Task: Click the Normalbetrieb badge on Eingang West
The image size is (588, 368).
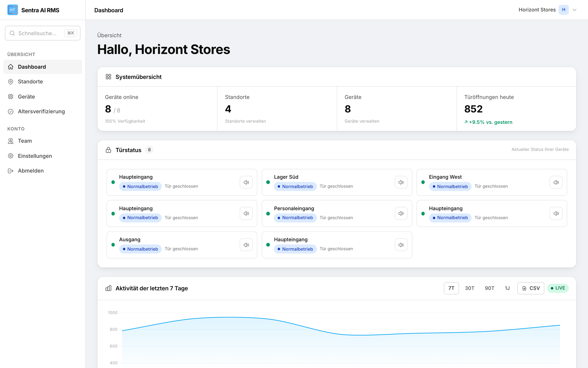Action: click(x=450, y=187)
